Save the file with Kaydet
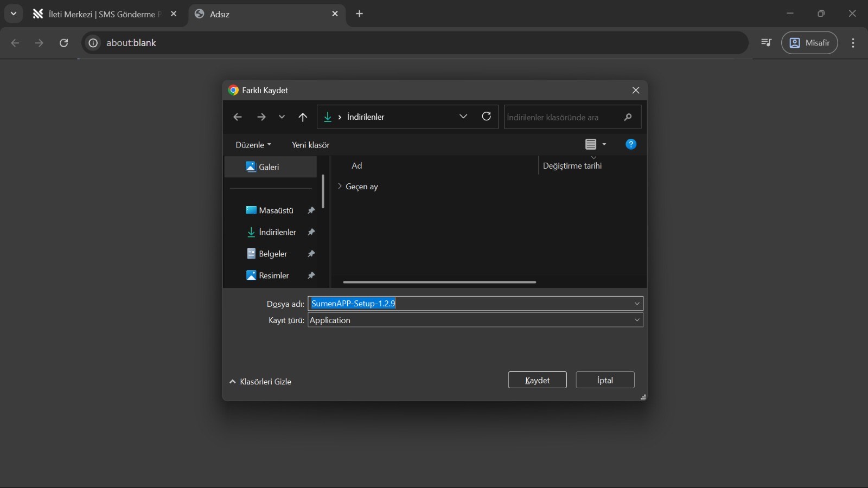 pyautogui.click(x=537, y=380)
